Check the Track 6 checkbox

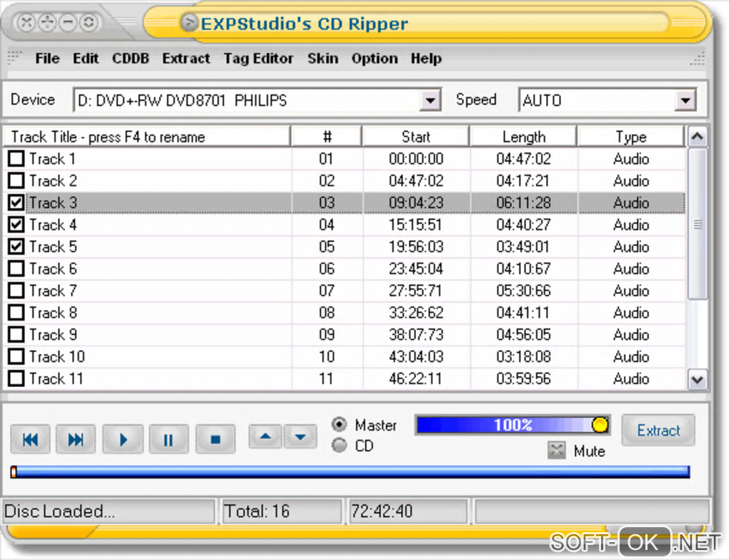coord(16,269)
